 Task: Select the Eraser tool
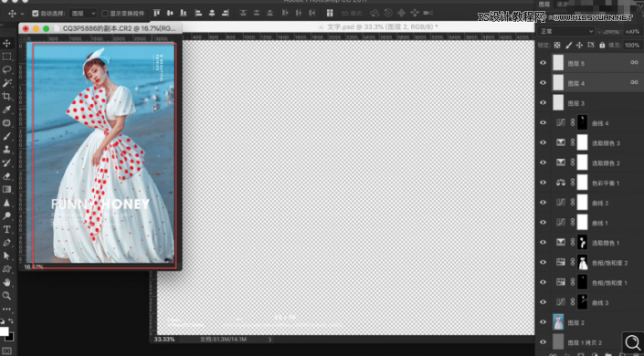tap(7, 176)
